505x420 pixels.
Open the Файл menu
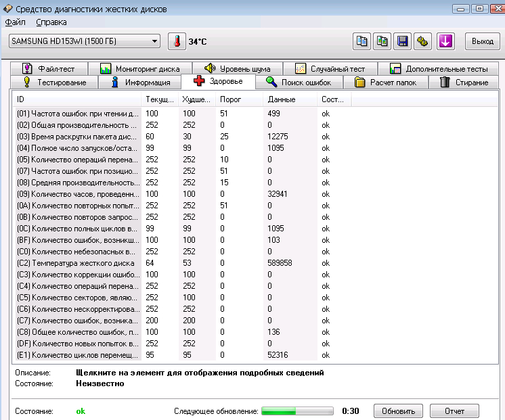(15, 22)
